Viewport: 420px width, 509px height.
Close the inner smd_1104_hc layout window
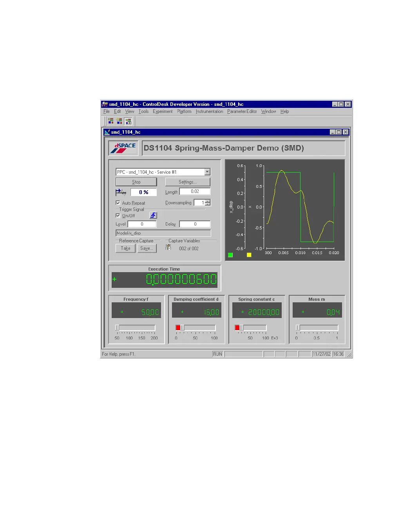tap(346, 132)
